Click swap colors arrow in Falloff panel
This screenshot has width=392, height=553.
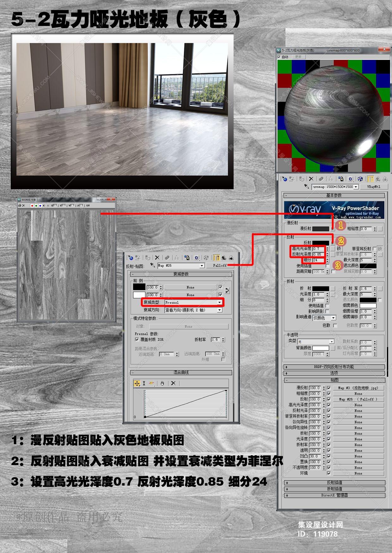227,290
